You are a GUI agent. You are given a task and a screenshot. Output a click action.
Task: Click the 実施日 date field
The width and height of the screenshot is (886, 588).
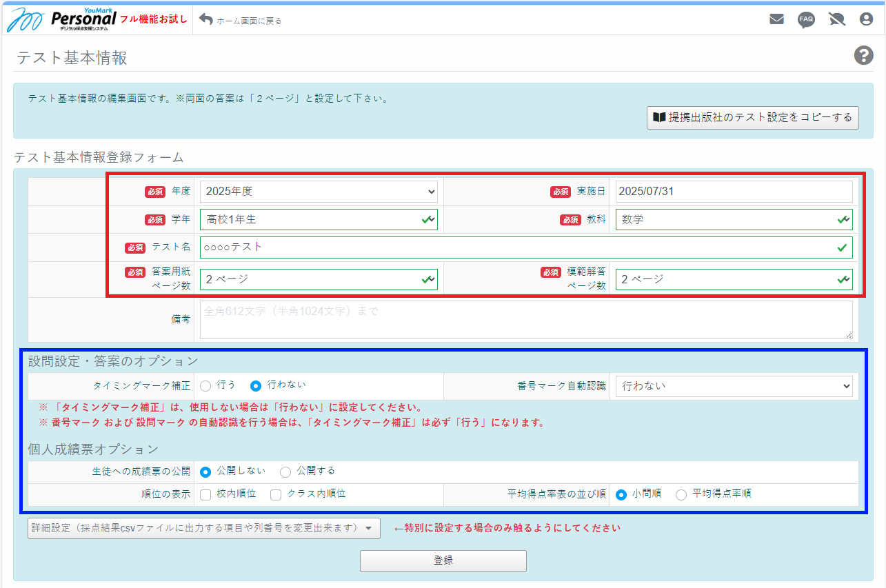734,192
